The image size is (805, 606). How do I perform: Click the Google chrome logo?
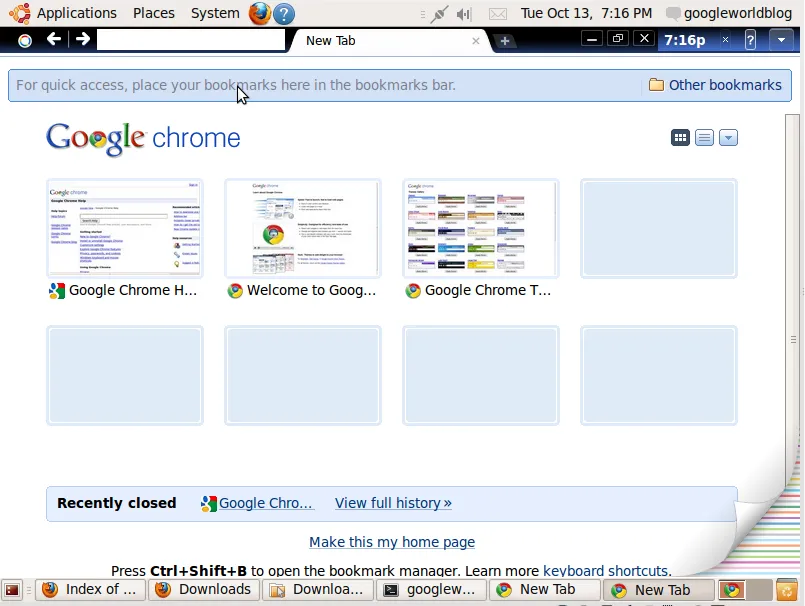tap(143, 138)
